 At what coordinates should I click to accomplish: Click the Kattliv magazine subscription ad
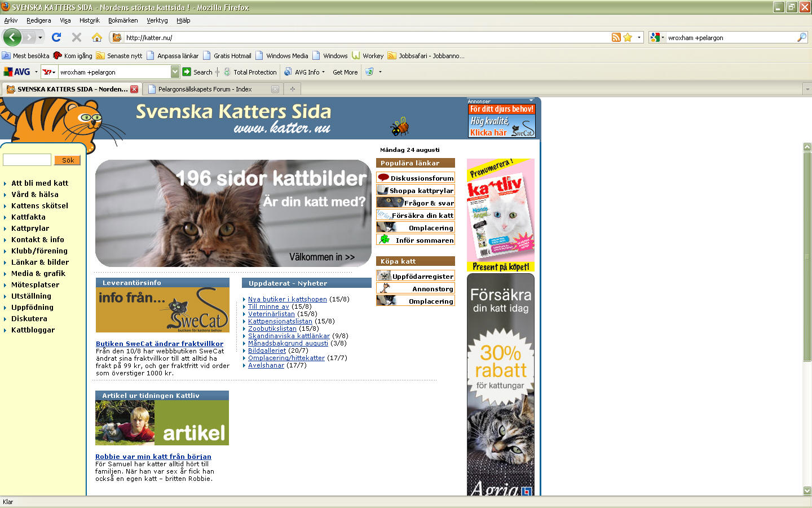point(501,215)
